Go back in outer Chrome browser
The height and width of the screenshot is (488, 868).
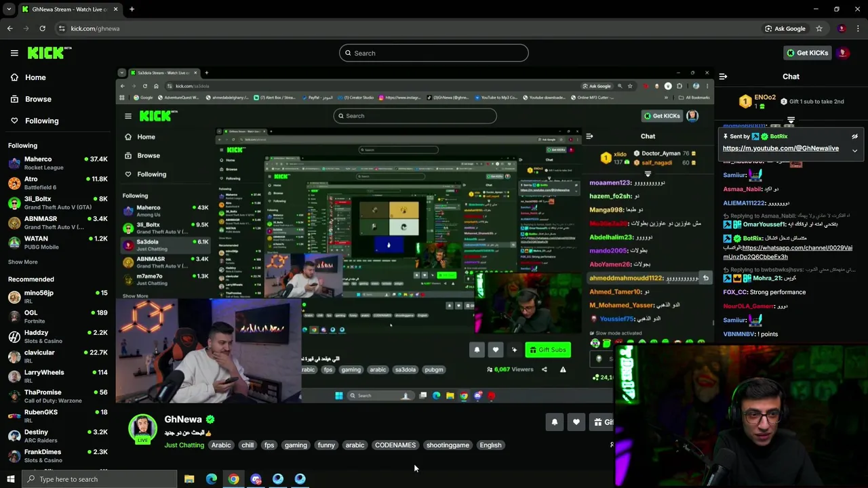click(9, 28)
